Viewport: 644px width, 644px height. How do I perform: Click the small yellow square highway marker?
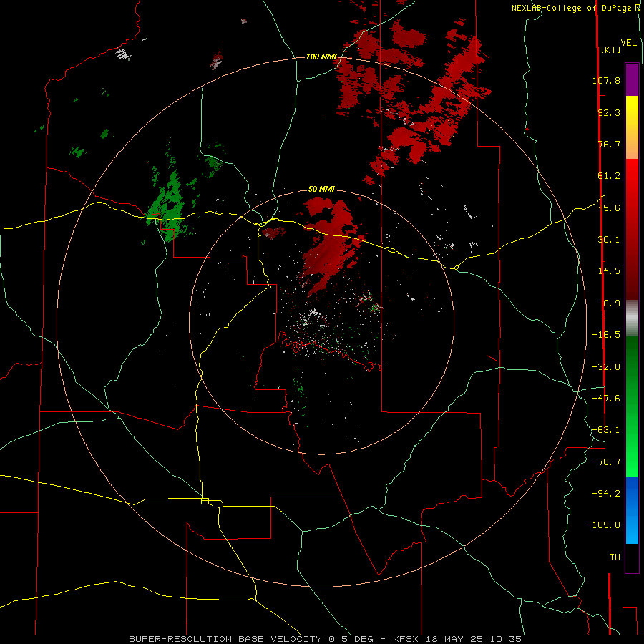point(205,501)
